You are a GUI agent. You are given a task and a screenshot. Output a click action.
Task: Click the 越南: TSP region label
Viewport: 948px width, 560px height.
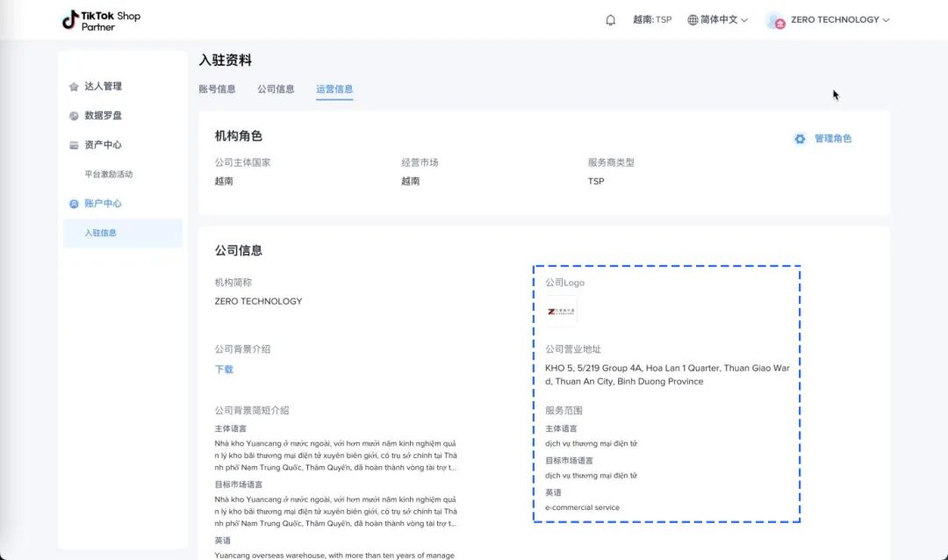652,20
